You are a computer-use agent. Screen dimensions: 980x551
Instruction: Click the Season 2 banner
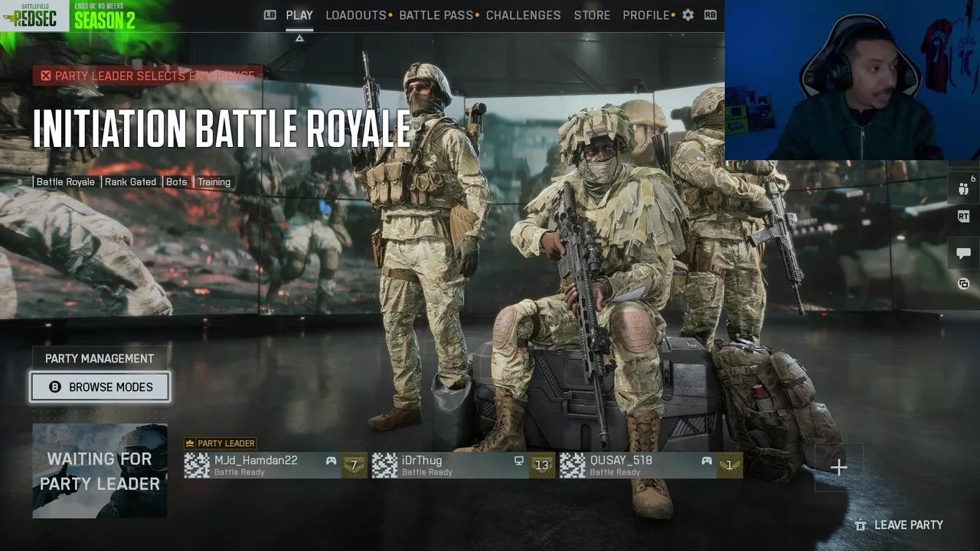(104, 16)
